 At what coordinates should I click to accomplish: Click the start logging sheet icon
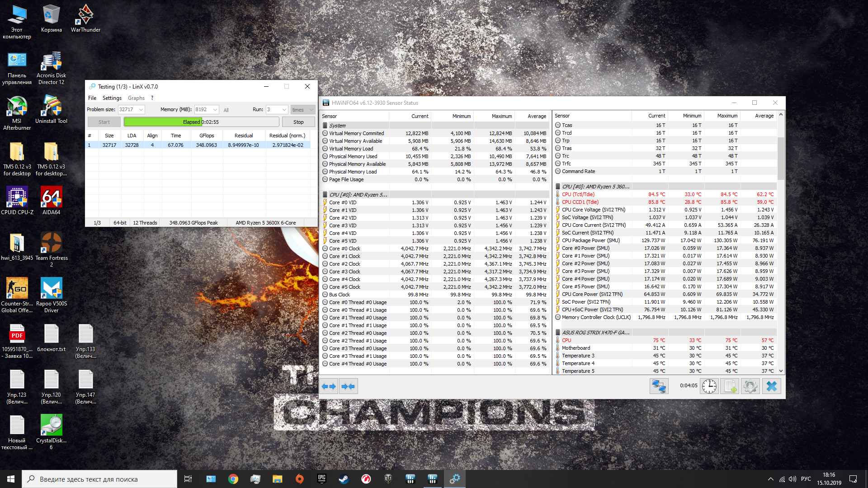click(730, 386)
